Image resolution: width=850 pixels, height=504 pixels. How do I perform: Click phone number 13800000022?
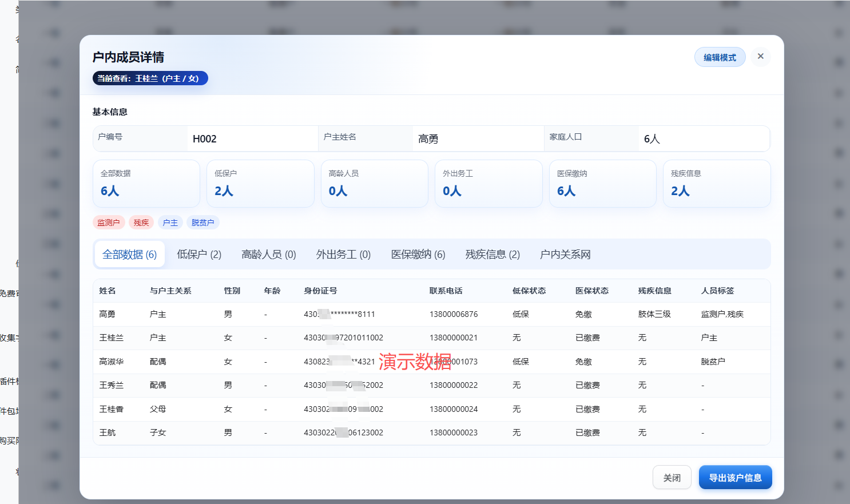(454, 385)
